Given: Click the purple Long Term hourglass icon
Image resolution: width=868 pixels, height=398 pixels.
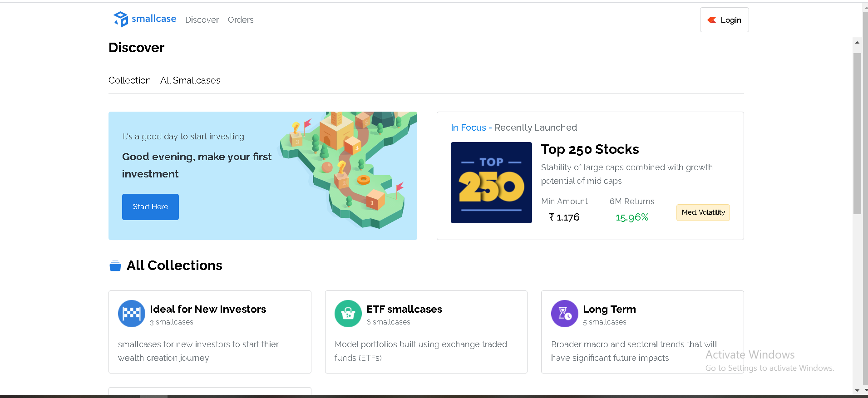Looking at the screenshot, I should 564,314.
